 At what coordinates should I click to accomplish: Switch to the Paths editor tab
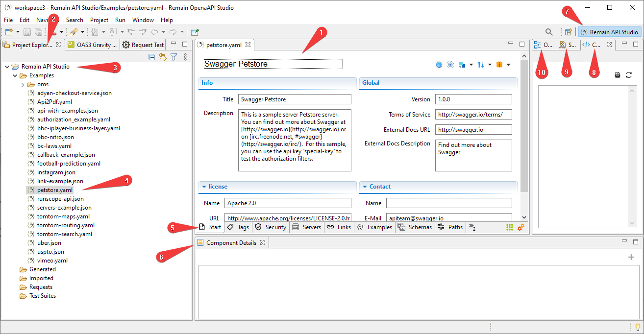pos(450,227)
